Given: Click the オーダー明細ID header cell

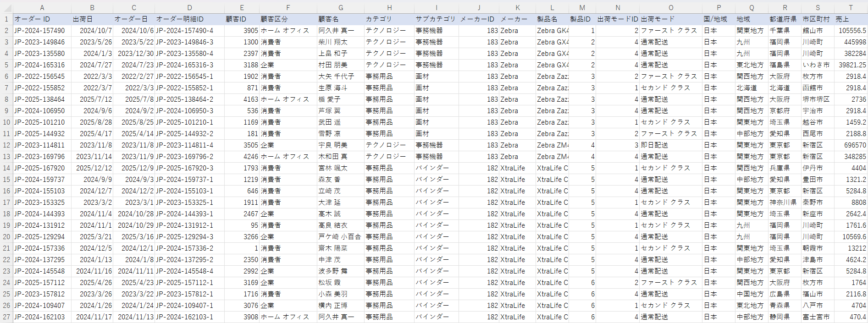Looking at the screenshot, I should [x=189, y=19].
